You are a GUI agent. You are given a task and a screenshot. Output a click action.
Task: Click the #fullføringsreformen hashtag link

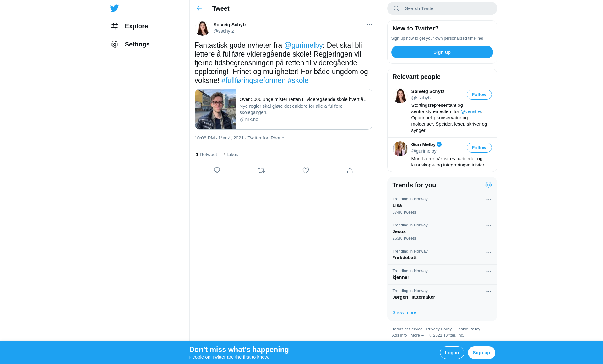(253, 80)
